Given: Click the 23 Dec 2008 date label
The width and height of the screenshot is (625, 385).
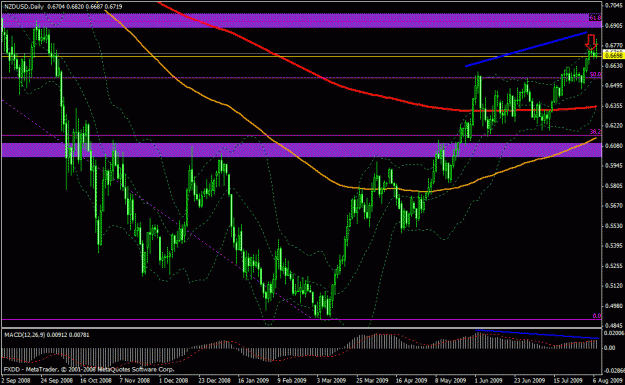Looking at the screenshot, I should (x=215, y=380).
